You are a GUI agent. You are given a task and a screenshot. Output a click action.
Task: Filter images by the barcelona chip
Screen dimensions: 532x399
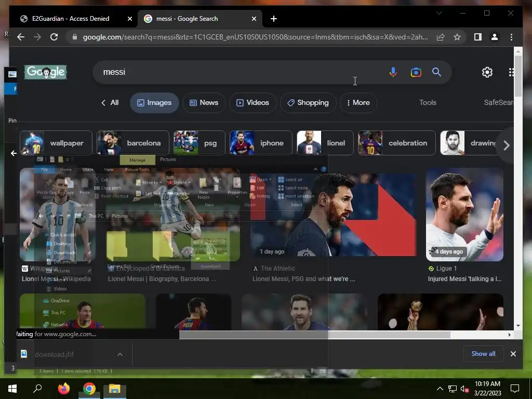tap(132, 143)
